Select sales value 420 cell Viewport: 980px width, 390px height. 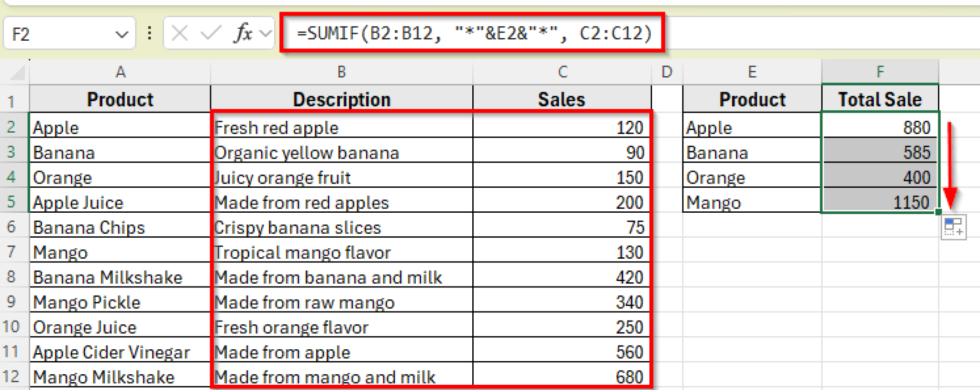[x=562, y=277]
